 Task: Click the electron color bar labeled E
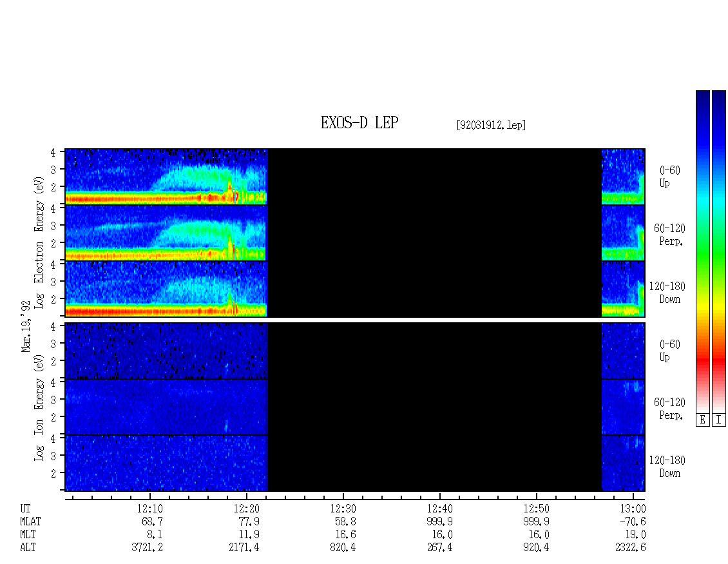tap(702, 251)
